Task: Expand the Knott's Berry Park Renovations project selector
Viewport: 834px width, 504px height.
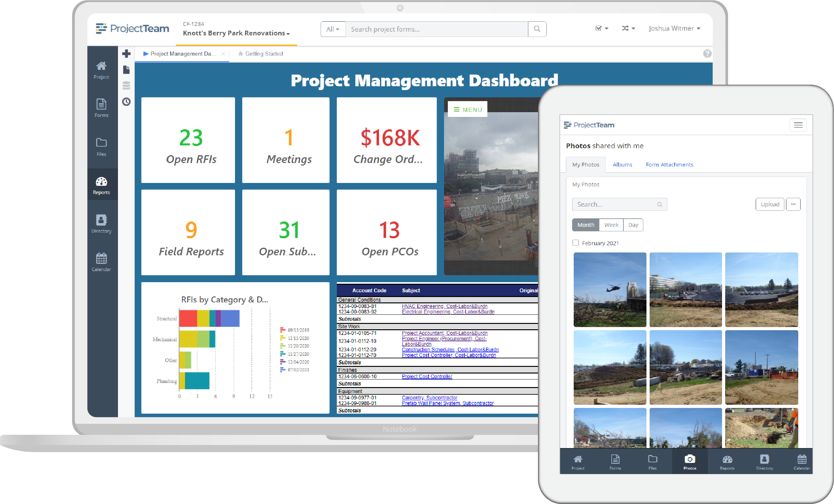Action: tap(288, 33)
